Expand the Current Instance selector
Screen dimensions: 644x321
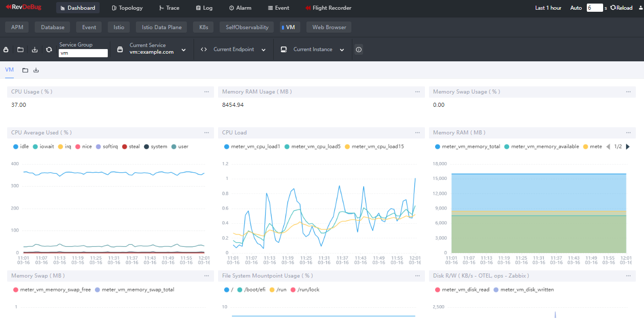point(342,50)
